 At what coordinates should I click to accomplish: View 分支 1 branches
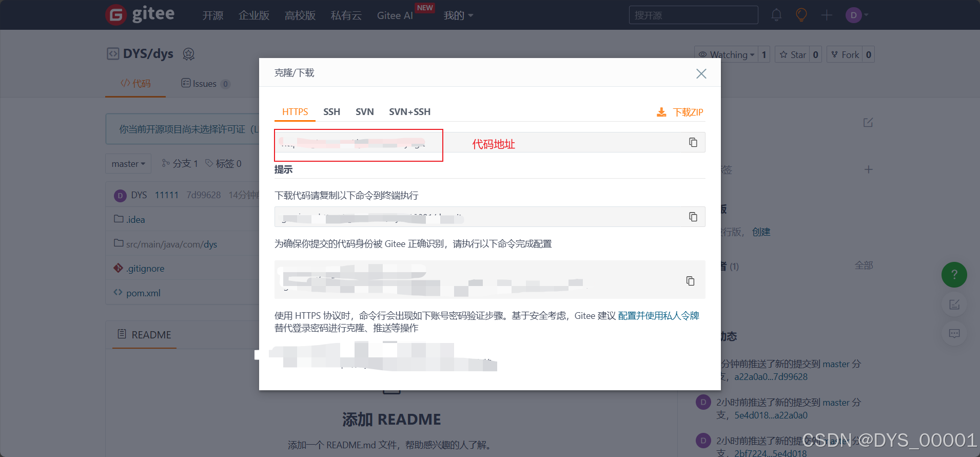tap(180, 163)
